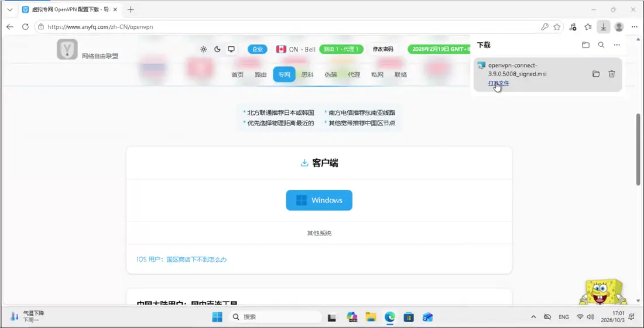Open the favorites list icon
644x328 pixels.
(588, 27)
